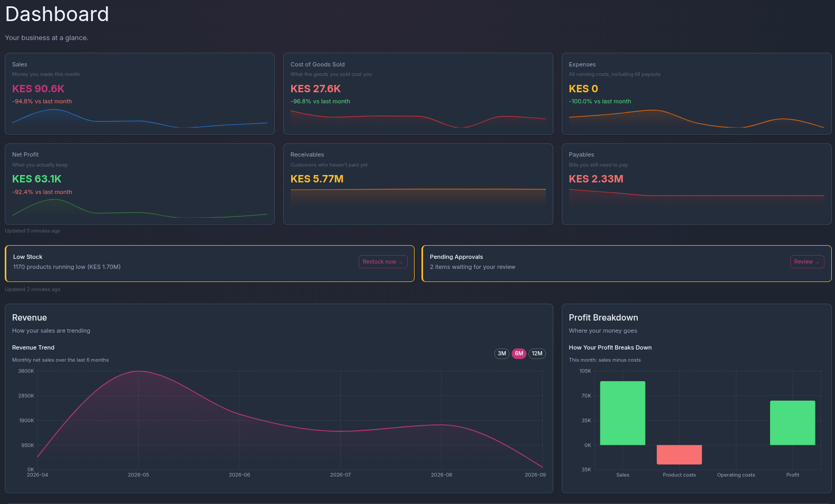Click the Low Stock alert title
Viewport: 835px width, 504px height.
(x=28, y=257)
